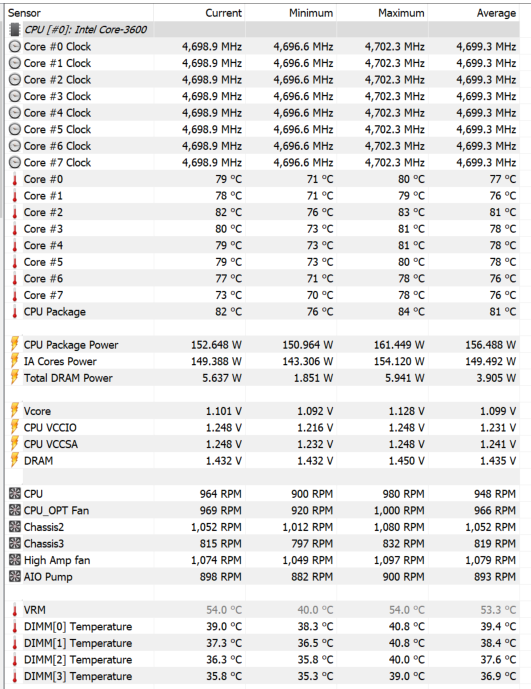
Task: Click the thermometer icon next to Core #2
Action: pyautogui.click(x=15, y=213)
